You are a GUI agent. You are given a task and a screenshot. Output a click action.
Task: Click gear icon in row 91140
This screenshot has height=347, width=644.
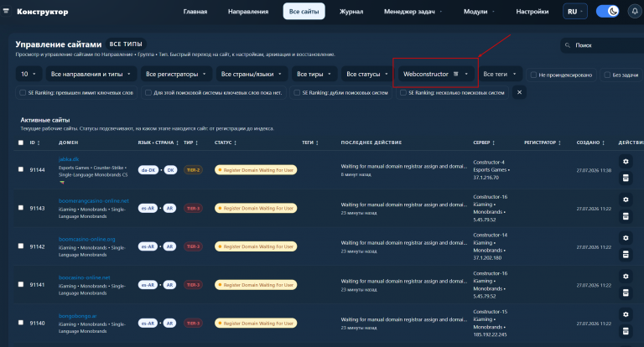pos(626,314)
